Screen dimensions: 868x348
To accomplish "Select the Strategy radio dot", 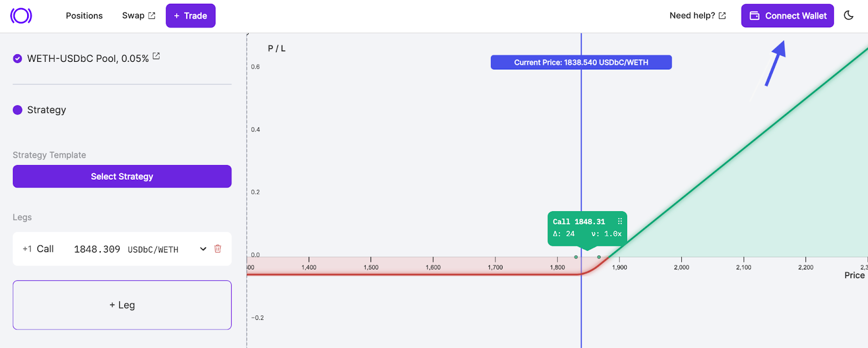I will click(x=17, y=110).
